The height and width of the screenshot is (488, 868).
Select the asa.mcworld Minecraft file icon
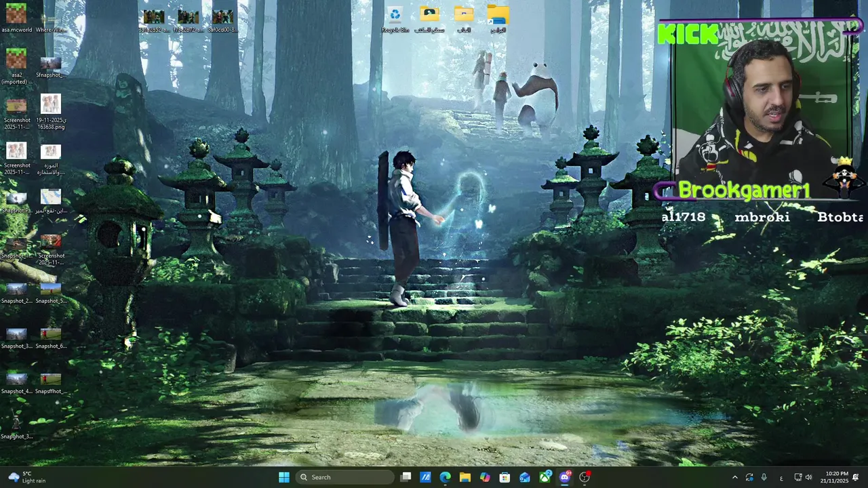pyautogui.click(x=16, y=18)
